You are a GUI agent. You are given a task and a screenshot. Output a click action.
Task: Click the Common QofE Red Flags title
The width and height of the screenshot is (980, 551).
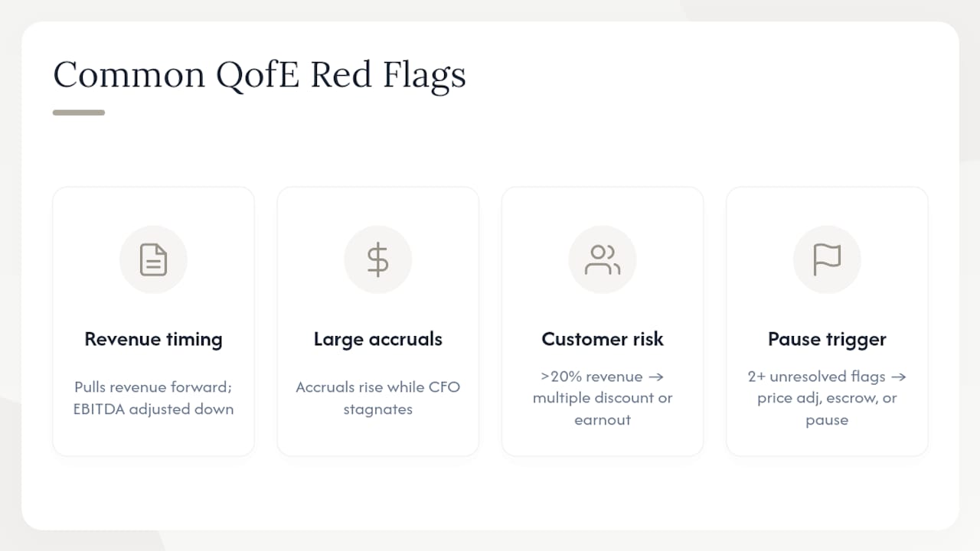click(260, 75)
